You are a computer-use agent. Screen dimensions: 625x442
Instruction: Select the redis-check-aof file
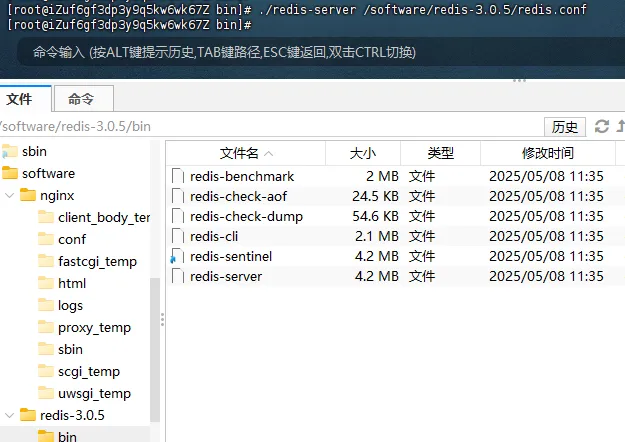(x=238, y=196)
